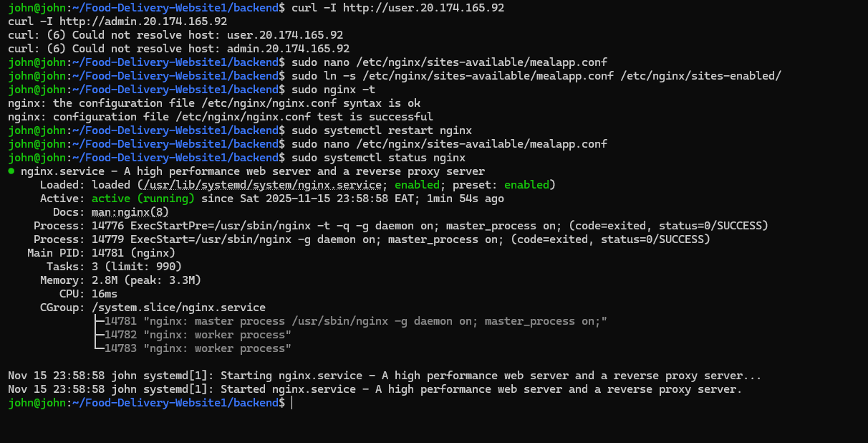The height and width of the screenshot is (443, 868).
Task: Place the cursor at the final shell prompt
Action: point(291,402)
